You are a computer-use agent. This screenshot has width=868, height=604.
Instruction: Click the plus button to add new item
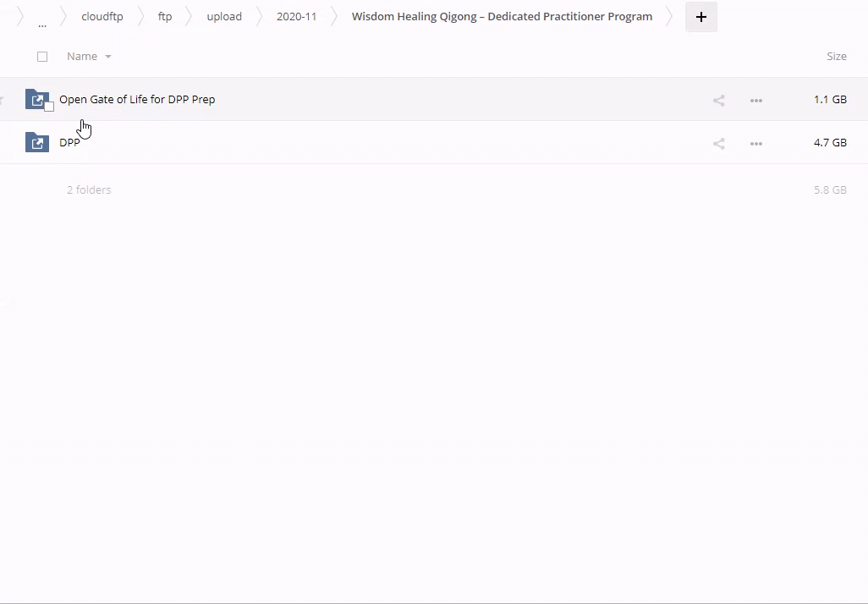(700, 17)
